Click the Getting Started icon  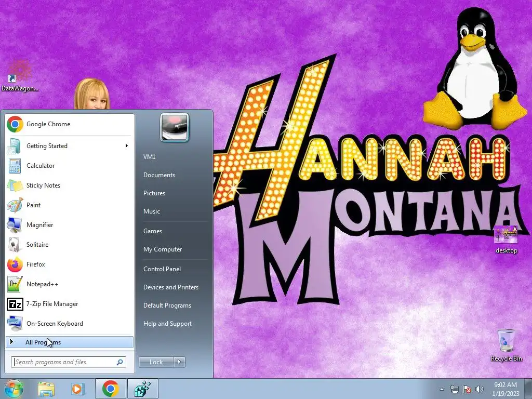click(x=15, y=146)
